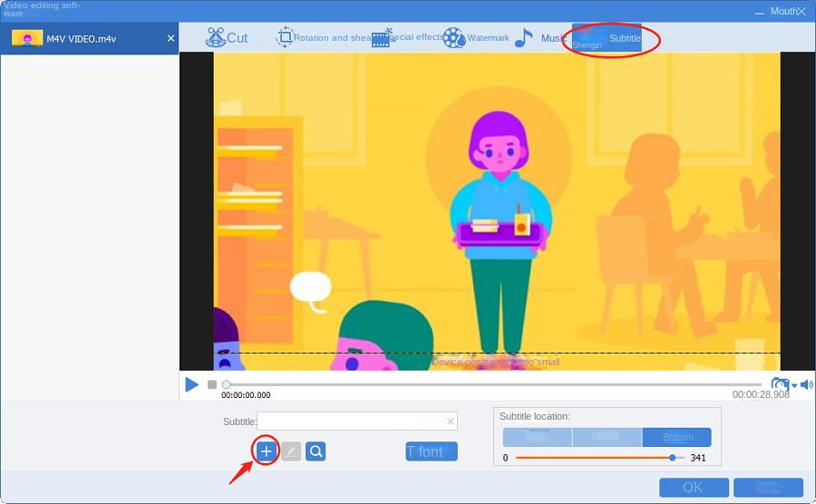Click the subtitle position slider handle

(x=672, y=458)
